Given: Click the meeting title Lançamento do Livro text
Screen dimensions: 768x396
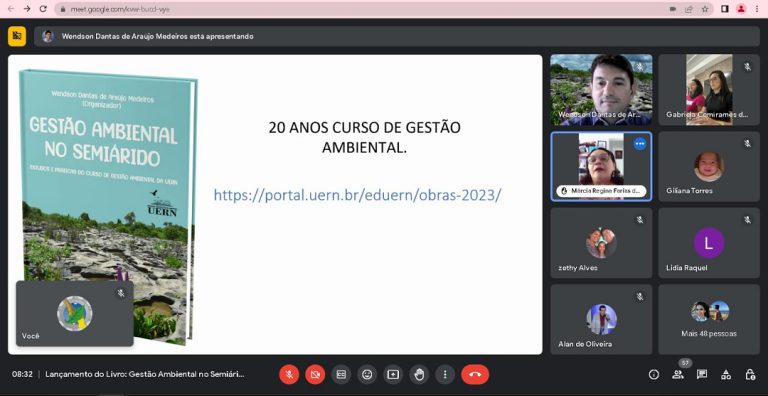Looking at the screenshot, I should point(144,374).
